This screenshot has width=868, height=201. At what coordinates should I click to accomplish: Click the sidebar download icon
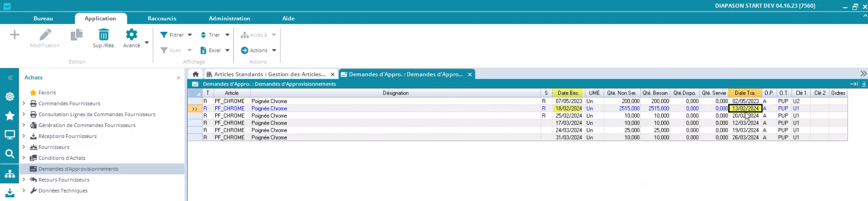(9, 193)
